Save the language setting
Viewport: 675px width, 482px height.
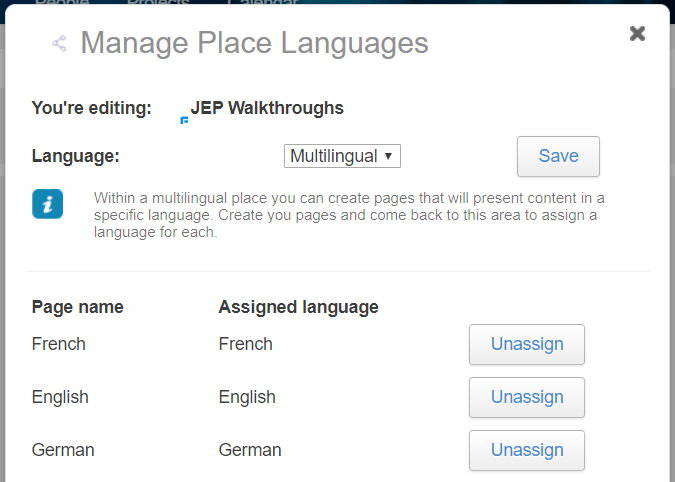point(558,156)
